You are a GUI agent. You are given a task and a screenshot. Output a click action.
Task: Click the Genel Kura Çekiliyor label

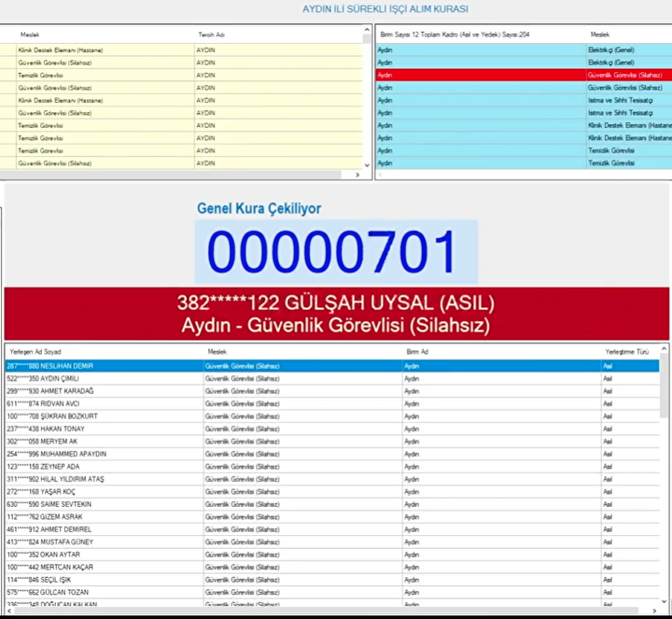click(259, 209)
